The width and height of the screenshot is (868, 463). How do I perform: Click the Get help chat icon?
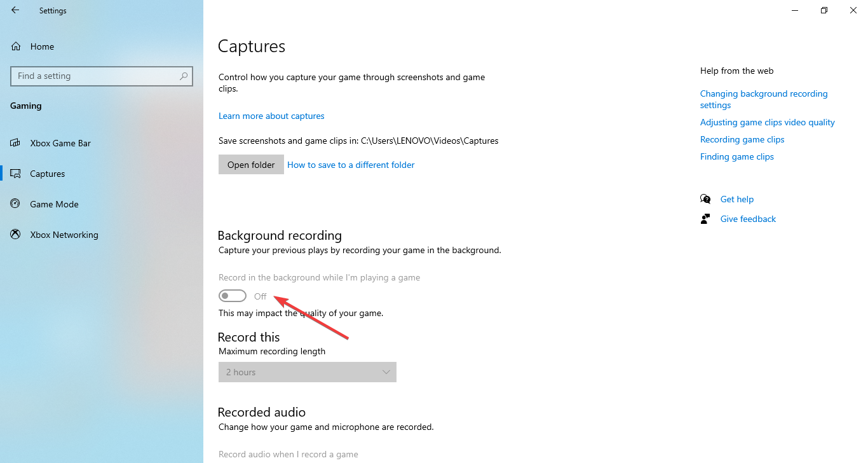pos(705,199)
